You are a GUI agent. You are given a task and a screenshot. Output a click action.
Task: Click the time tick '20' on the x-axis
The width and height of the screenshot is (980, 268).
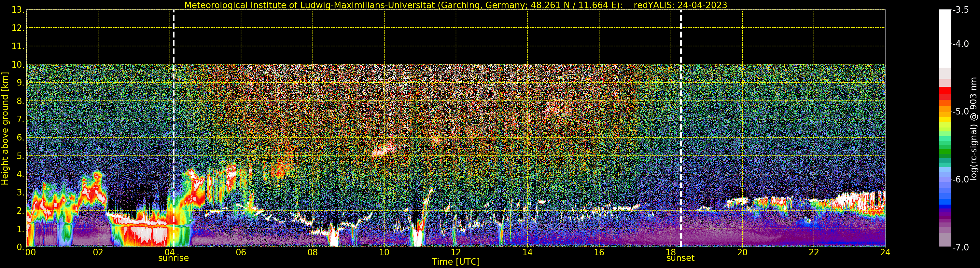coord(742,252)
